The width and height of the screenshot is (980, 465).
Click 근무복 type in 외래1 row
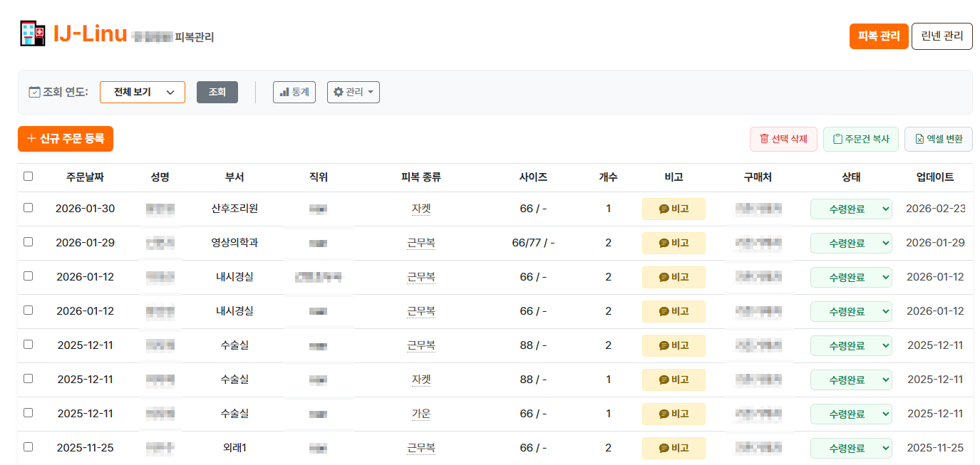(421, 448)
